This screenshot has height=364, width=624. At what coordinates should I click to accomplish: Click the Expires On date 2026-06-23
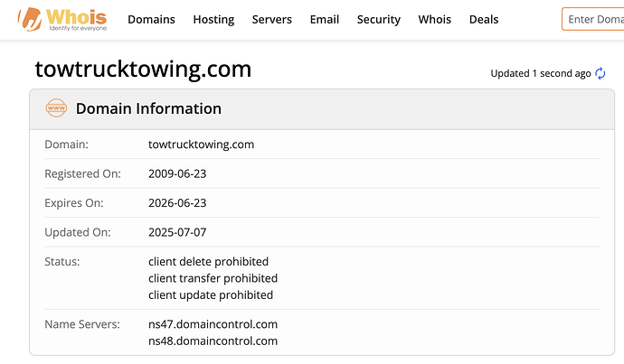[177, 203]
